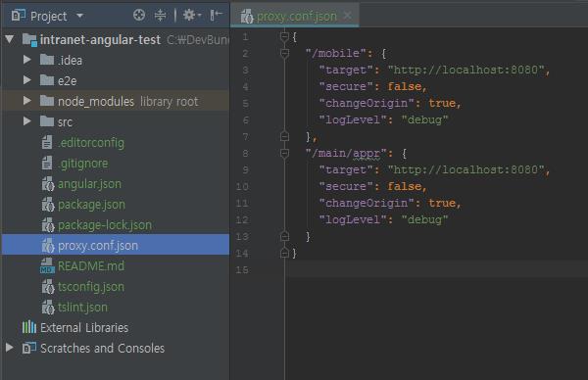
Task: Fold the root object at line 1
Action: tap(284, 36)
